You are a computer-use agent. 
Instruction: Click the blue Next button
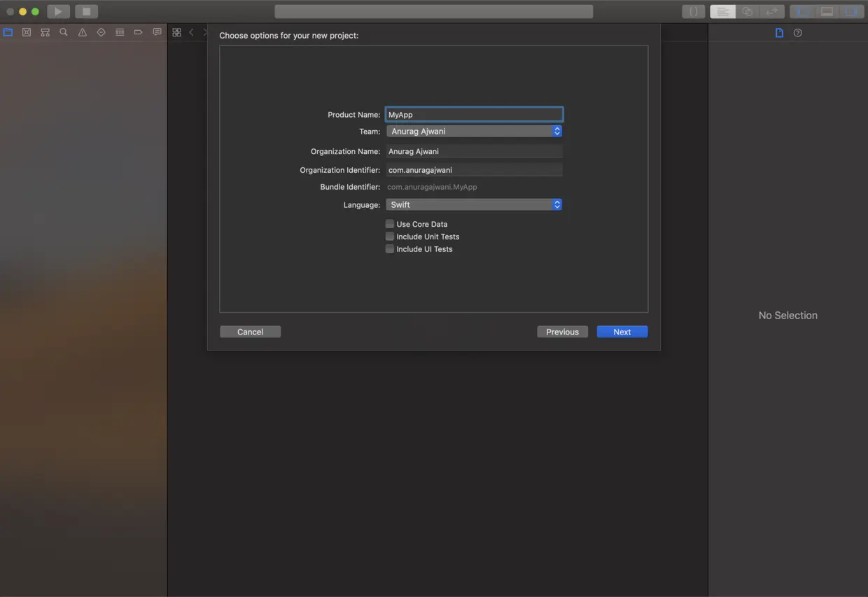pos(622,332)
